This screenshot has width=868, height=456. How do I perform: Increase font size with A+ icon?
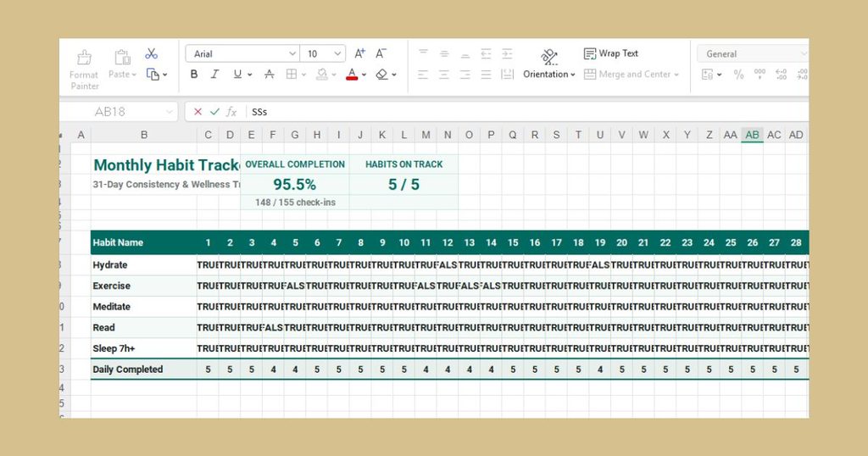(359, 53)
